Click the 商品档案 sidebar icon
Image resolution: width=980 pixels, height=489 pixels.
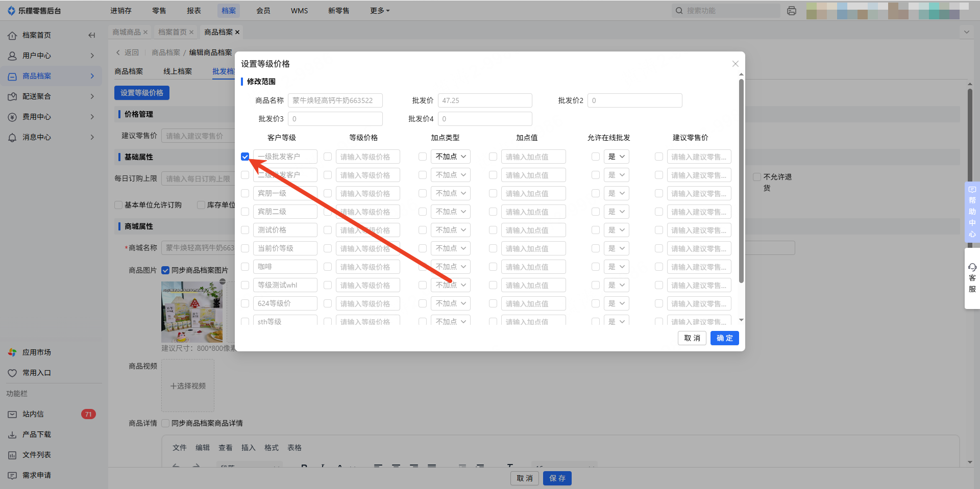coord(12,76)
